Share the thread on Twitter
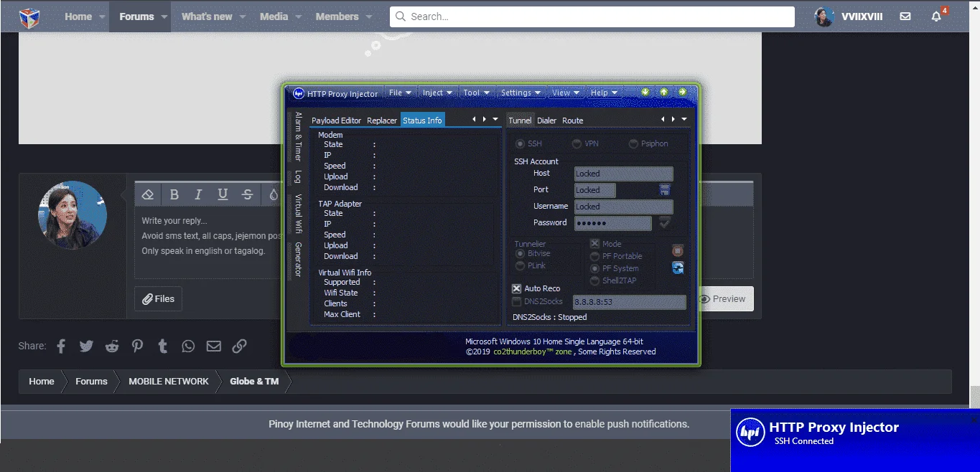Image resolution: width=980 pixels, height=472 pixels. (86, 346)
